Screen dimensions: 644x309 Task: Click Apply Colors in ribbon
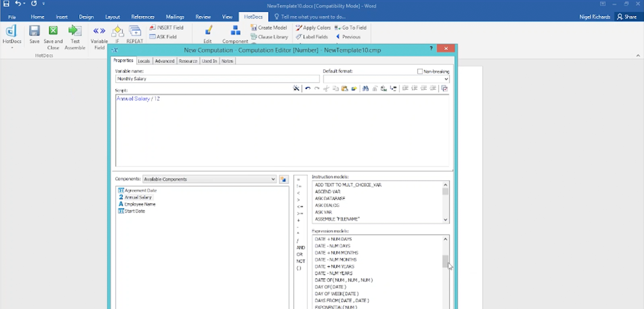[313, 27]
